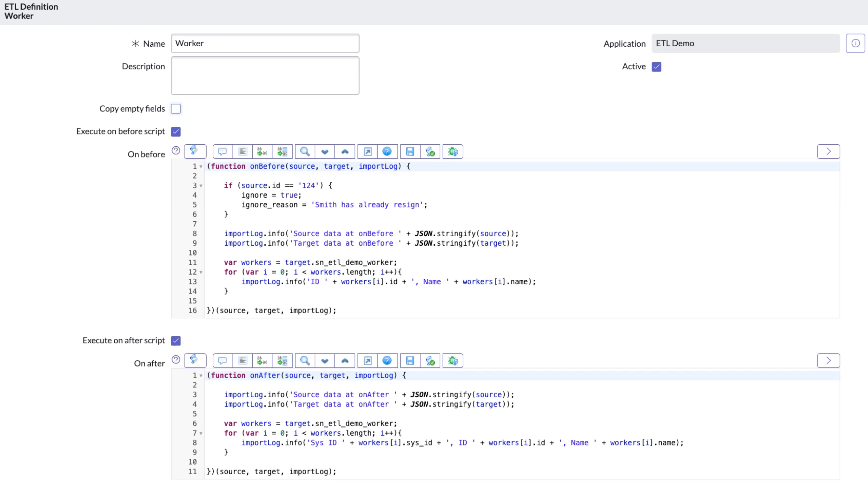Click 'Target data at onAfter' string
The image size is (868, 488).
coord(343,404)
